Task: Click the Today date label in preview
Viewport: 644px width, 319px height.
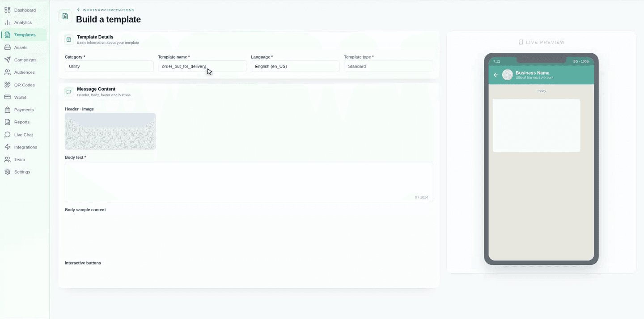Action: coord(541,91)
